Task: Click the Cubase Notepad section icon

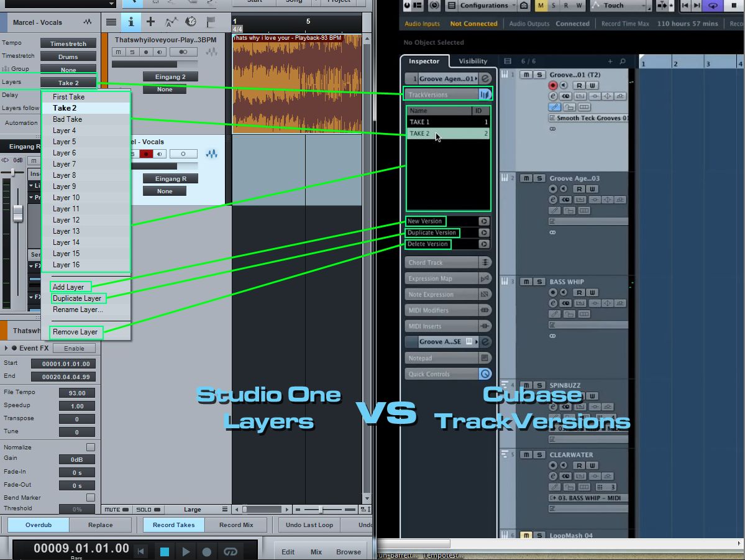Action: click(485, 358)
